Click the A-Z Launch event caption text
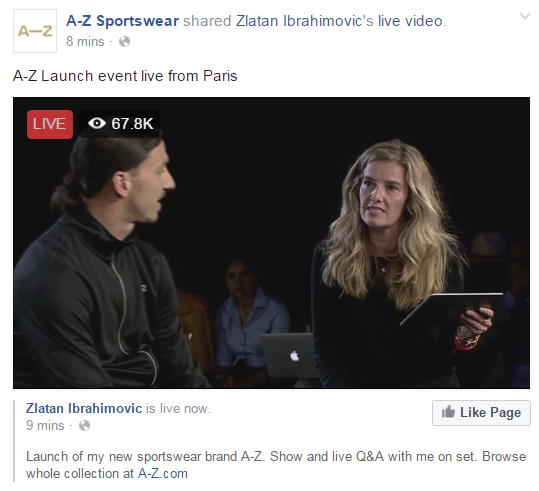Viewport: 539px width, 491px height. (125, 76)
